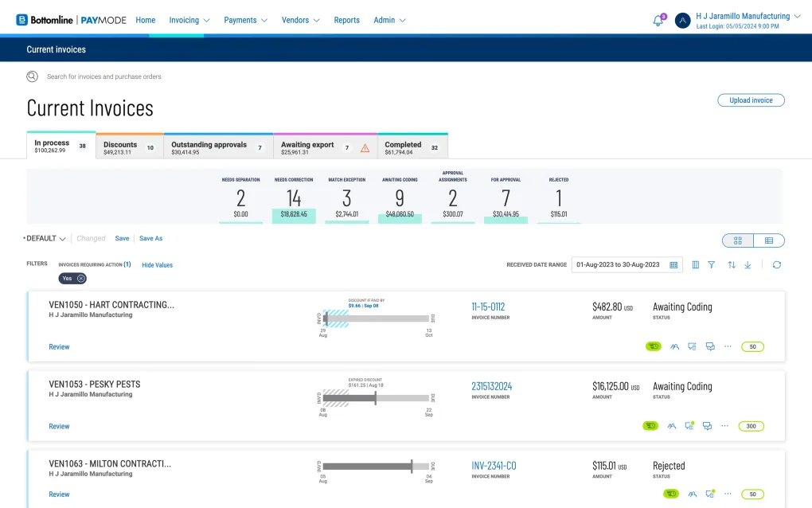This screenshot has width=812, height=508.
Task: Open more options ellipsis for PESKY PESTS invoice
Action: [x=724, y=426]
